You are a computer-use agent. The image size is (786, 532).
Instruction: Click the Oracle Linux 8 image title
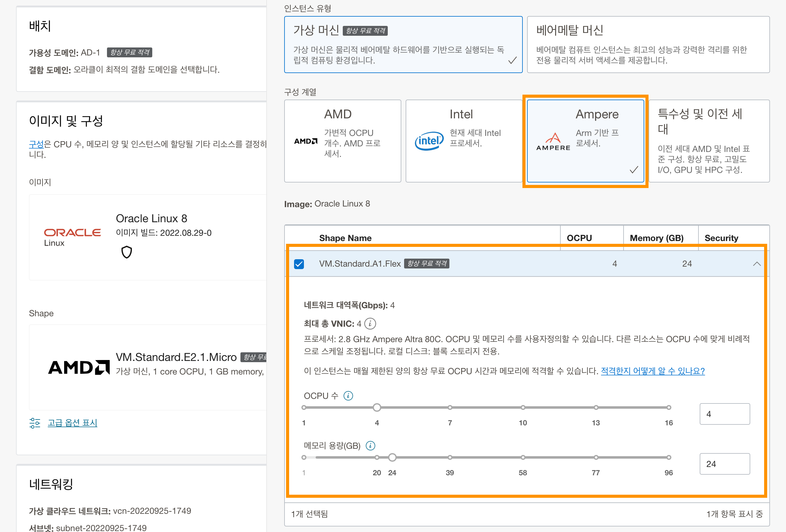pos(152,219)
